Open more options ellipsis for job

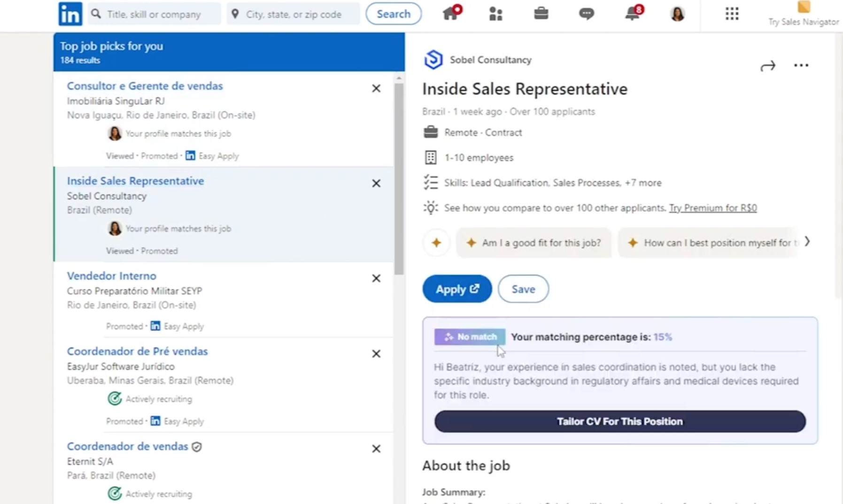click(x=801, y=65)
